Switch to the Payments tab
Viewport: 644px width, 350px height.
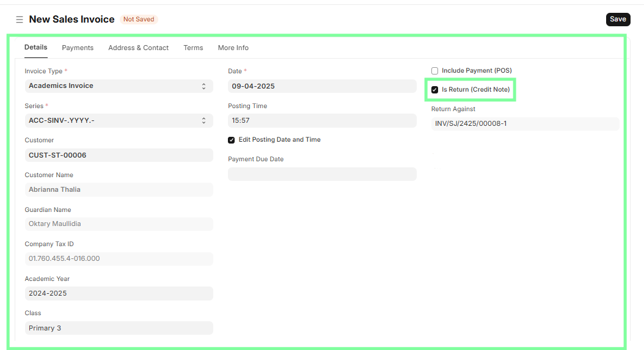[x=78, y=48]
